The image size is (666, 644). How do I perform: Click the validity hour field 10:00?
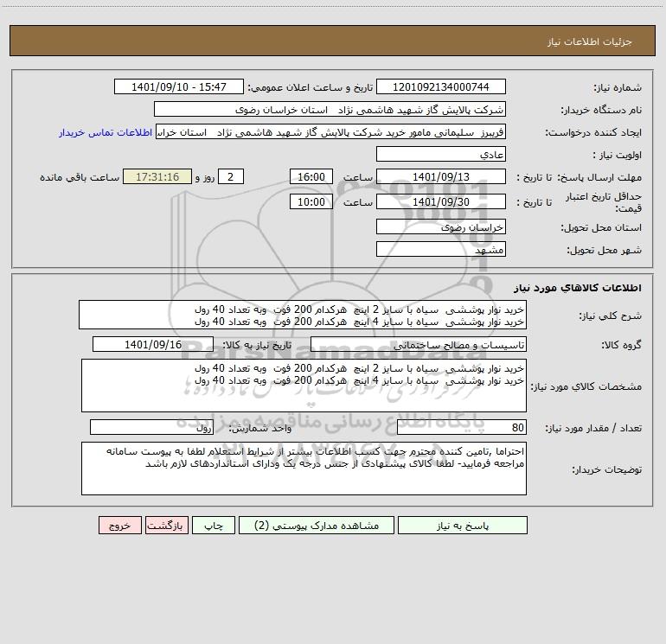(311, 201)
